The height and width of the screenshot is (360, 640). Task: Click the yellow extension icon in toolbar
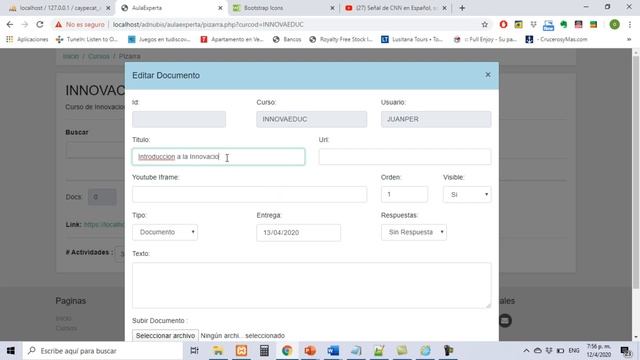coord(518,24)
